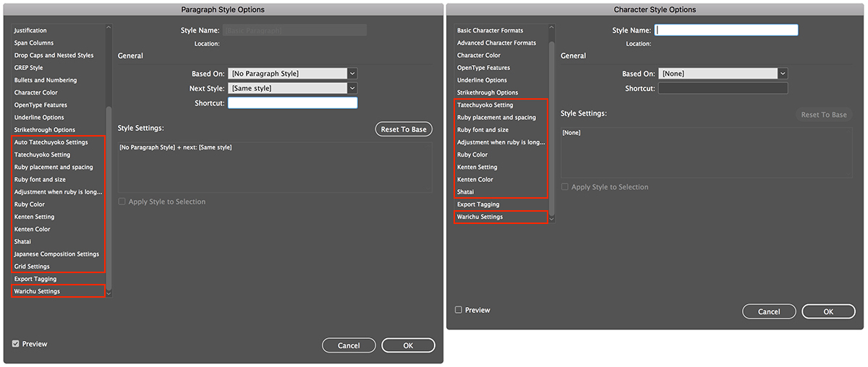868x367 pixels.
Task: Select Grid Settings in paragraph style list
Action: pyautogui.click(x=32, y=267)
